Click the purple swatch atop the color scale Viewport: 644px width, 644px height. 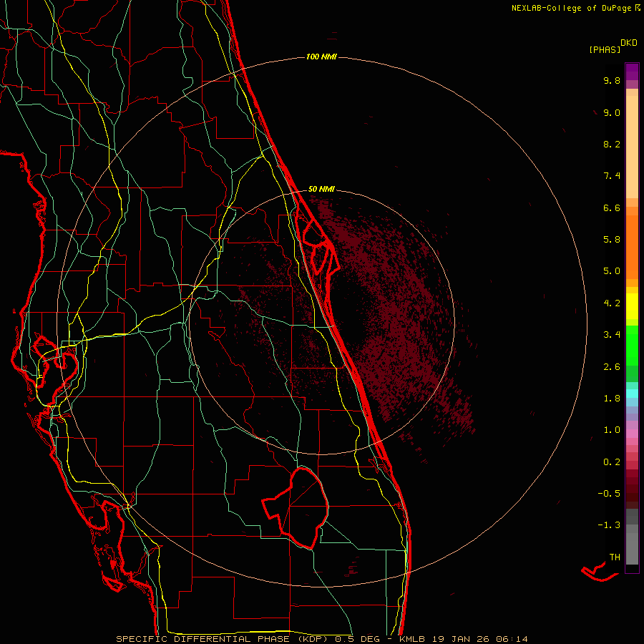click(x=632, y=72)
